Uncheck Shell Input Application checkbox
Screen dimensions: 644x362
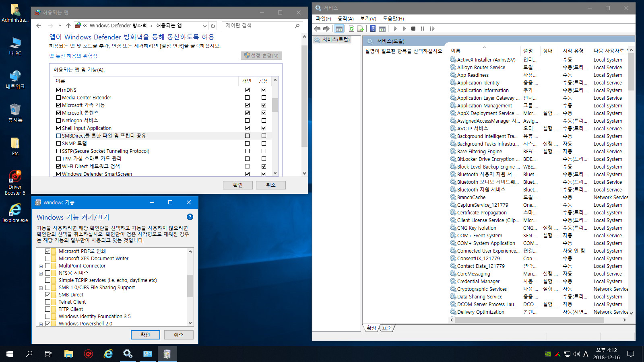click(59, 128)
